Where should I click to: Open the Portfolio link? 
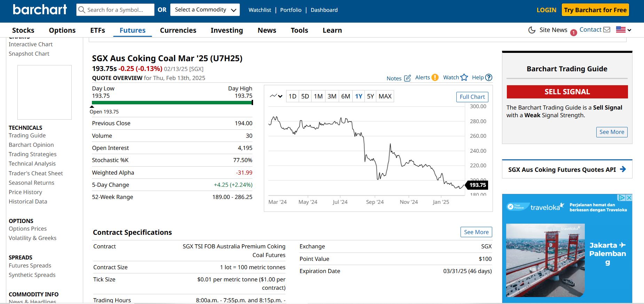click(x=291, y=10)
